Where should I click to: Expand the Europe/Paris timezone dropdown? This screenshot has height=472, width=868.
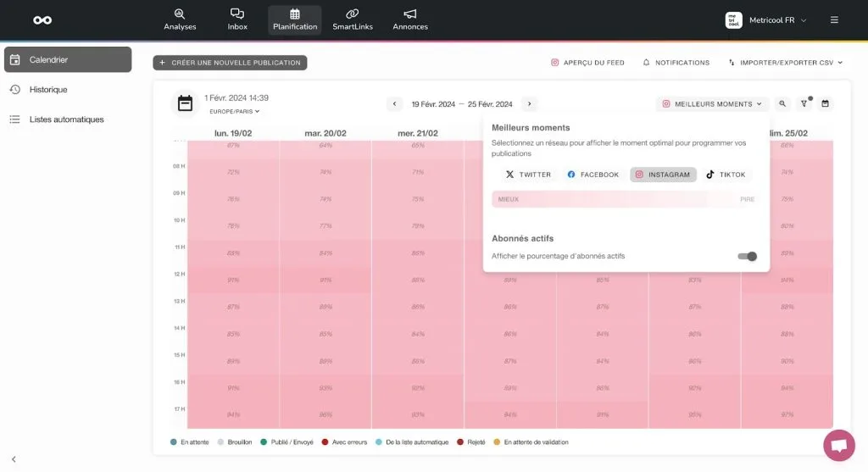(x=234, y=111)
